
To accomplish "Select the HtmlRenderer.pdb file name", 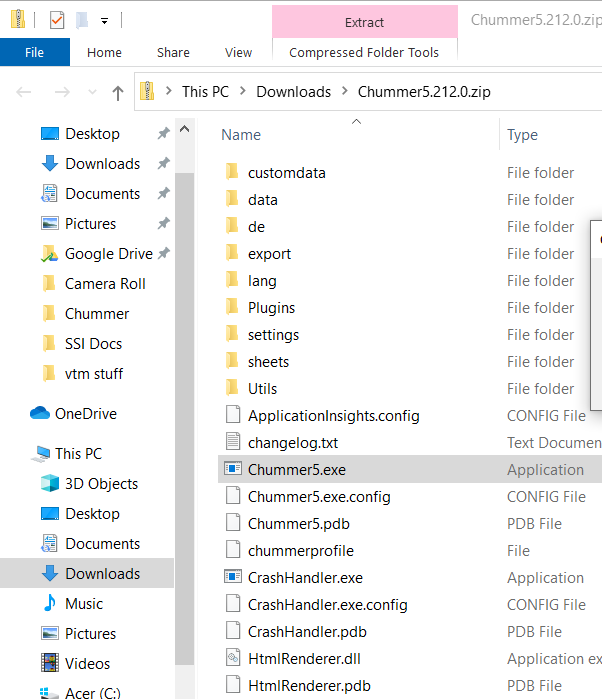I will (309, 686).
